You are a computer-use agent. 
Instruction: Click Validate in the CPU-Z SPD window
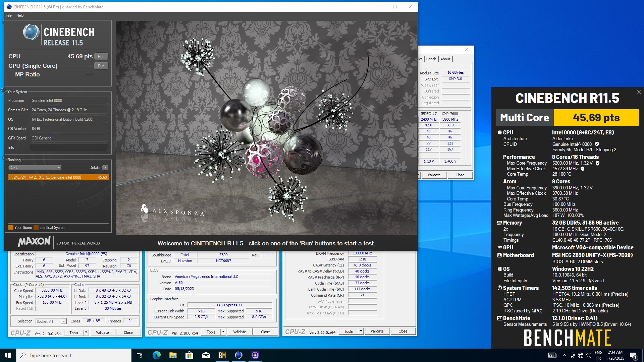point(434,175)
